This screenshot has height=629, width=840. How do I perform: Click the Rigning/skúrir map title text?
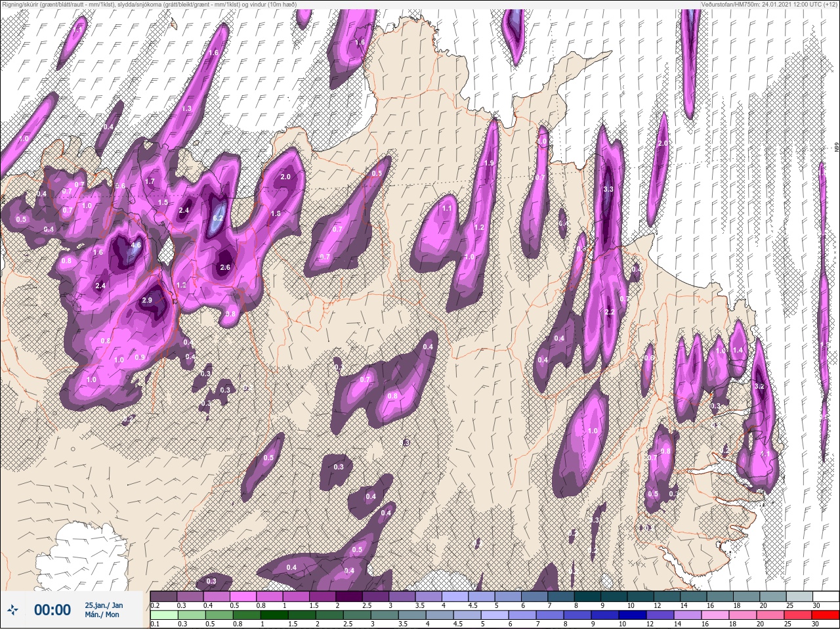(x=148, y=4)
